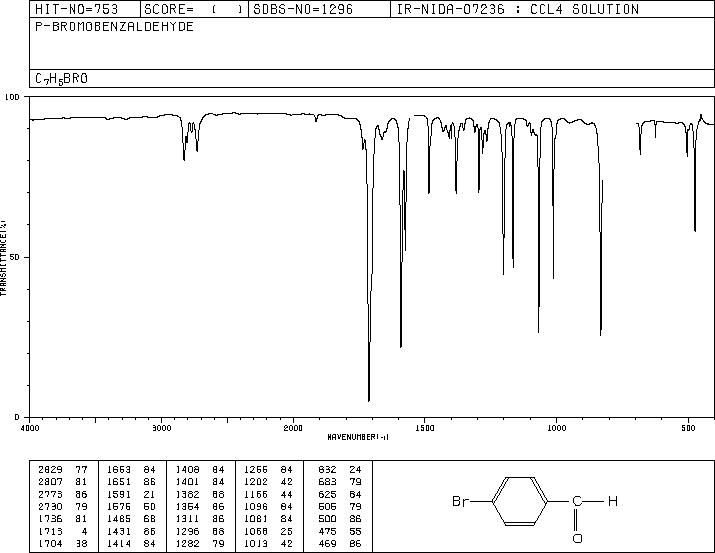Click the 832 peak table entry
This screenshot has width=715, height=553.
coord(340,470)
